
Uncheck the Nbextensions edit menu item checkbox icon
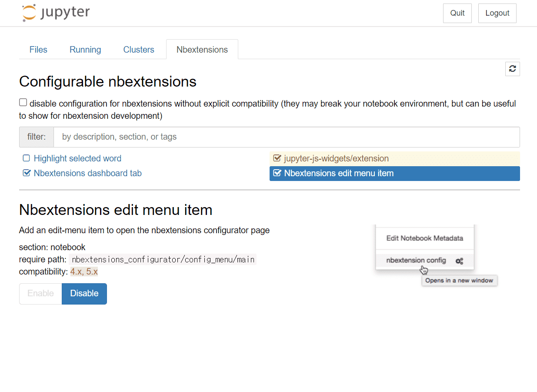pos(277,173)
